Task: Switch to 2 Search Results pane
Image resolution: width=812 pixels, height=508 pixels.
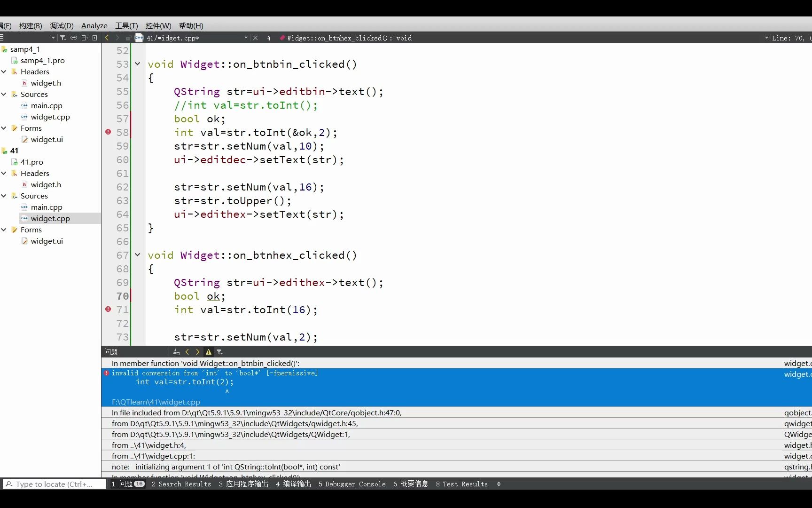Action: click(x=181, y=484)
